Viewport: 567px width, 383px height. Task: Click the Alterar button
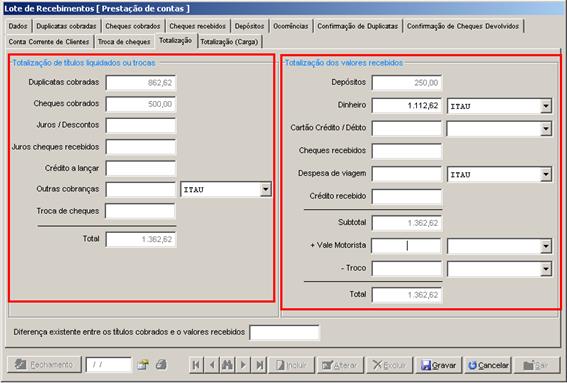tap(340, 365)
